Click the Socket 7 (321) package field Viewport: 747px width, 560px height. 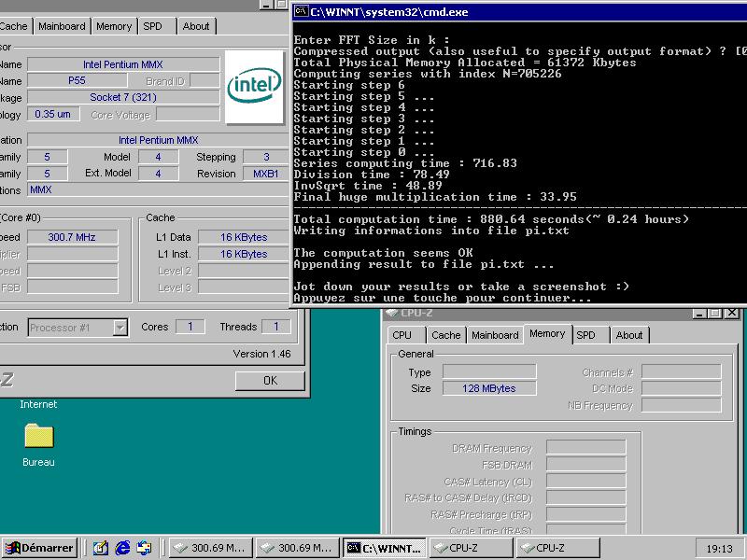[x=123, y=97]
